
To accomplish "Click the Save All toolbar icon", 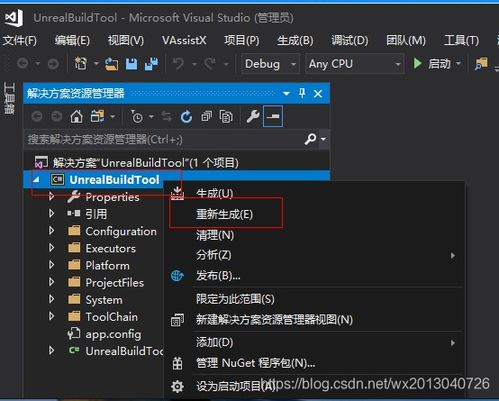I will click(x=151, y=64).
